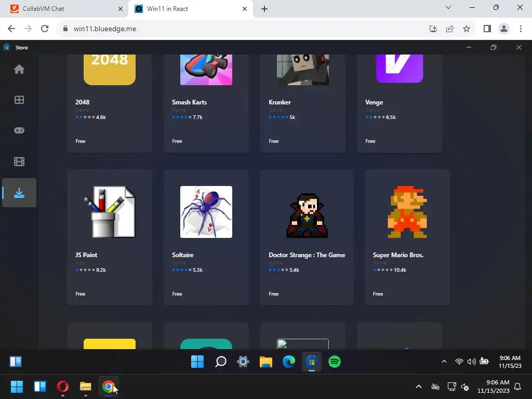
Task: Close the CollabVM Chat tab
Action: (121, 9)
